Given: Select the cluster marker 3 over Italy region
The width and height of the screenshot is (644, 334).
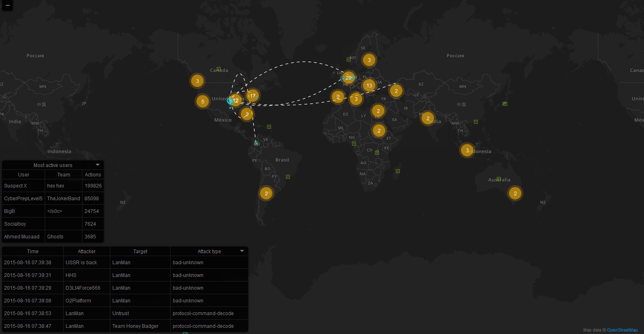Looking at the screenshot, I should 356,99.
